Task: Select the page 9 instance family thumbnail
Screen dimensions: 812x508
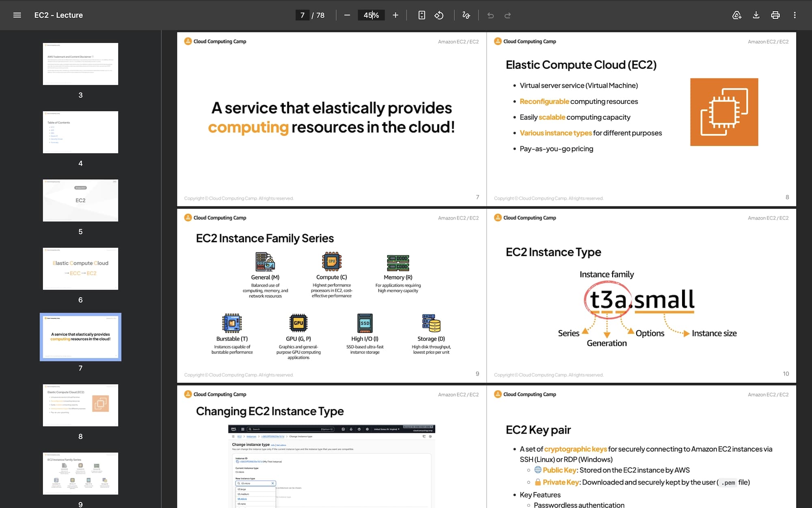Action: (80, 473)
